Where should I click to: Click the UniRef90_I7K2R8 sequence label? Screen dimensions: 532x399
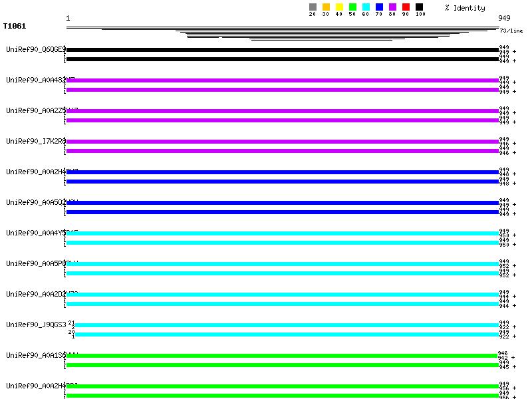(x=35, y=141)
